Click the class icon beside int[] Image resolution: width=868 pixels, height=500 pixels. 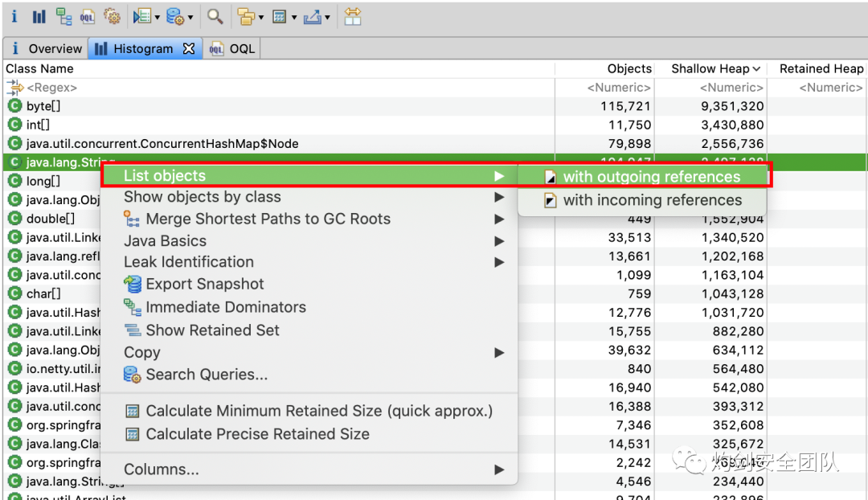14,125
